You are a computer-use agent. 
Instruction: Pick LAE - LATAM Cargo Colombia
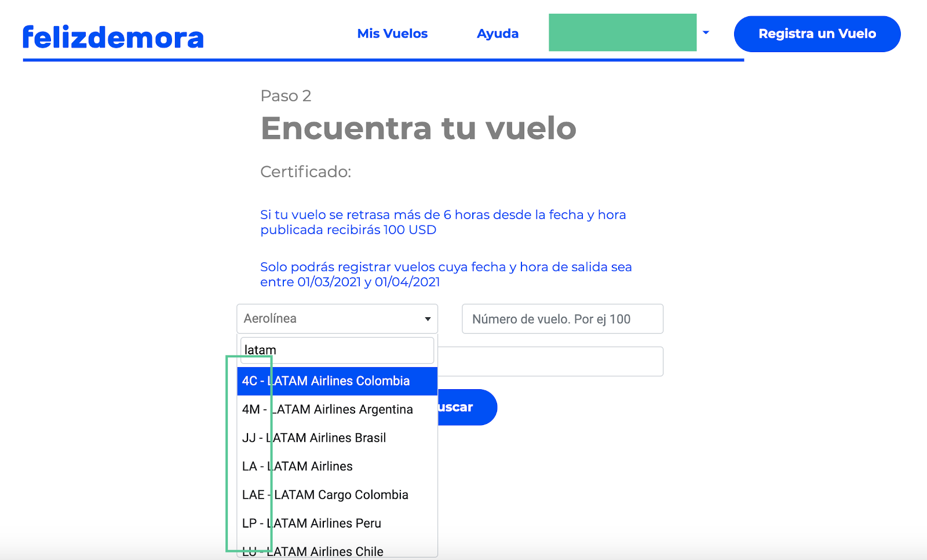[x=337, y=495]
